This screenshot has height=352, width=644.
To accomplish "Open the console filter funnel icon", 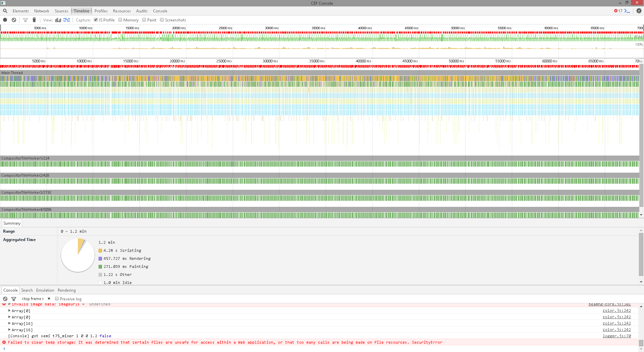I will point(14,299).
